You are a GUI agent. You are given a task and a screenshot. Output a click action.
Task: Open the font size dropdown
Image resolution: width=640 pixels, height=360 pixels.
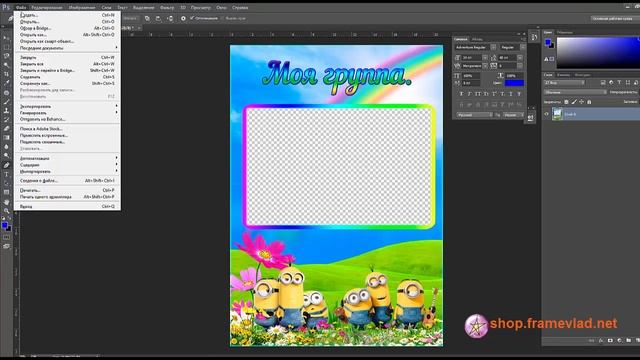coord(485,58)
